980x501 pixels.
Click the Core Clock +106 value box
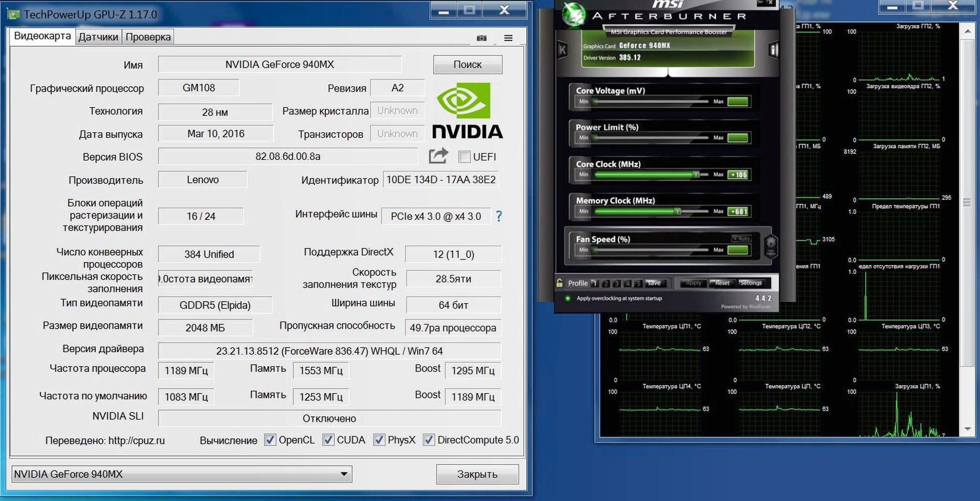pyautogui.click(x=738, y=174)
